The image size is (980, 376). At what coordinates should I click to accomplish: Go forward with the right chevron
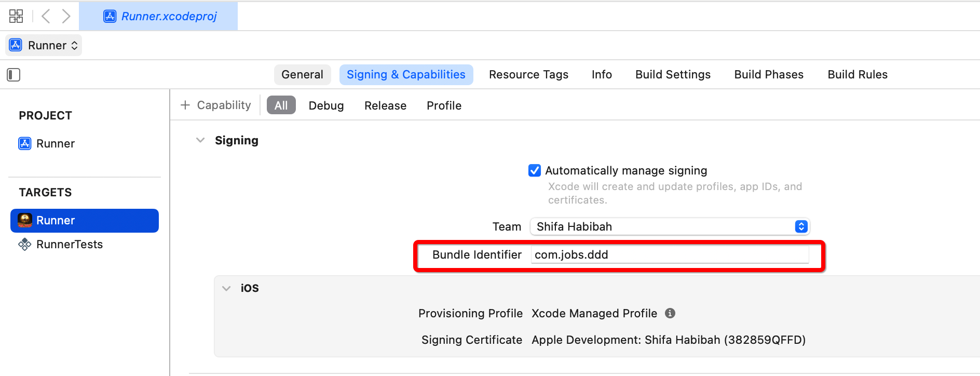66,16
